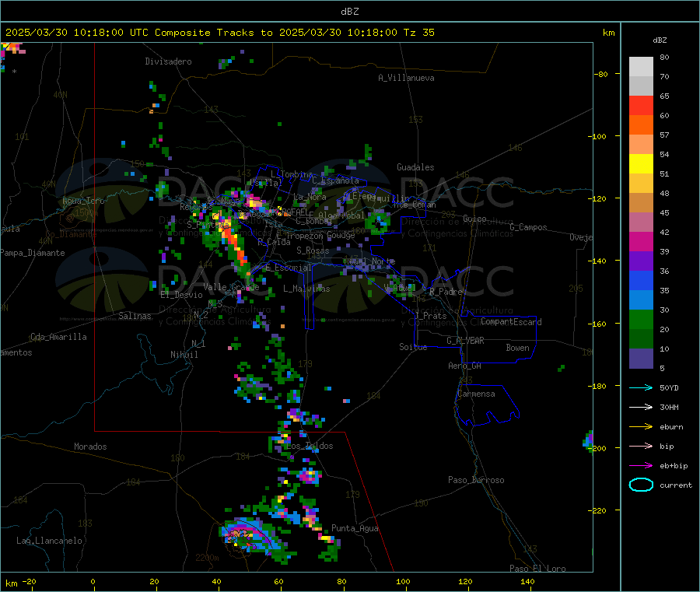This screenshot has height=592, width=700.
Task: Click the Nihuil map label
Action: tap(184, 355)
